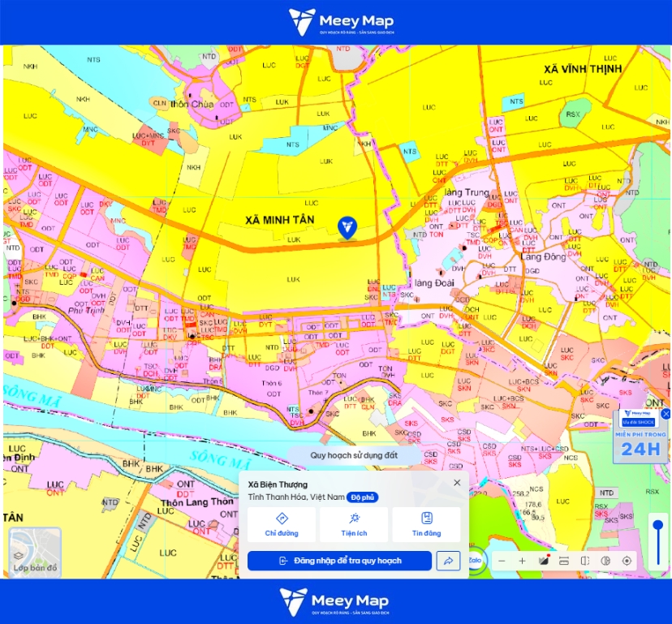The height and width of the screenshot is (624, 672).
Task: Click 'Tỉnh Thanh Hóa, Việt Nam' address text
Action: tap(296, 497)
